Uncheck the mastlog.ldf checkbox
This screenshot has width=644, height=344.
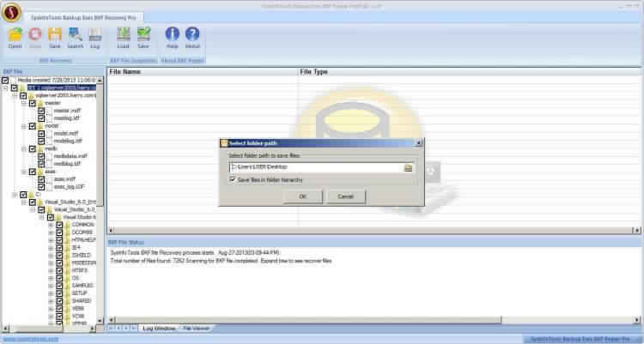click(41, 118)
